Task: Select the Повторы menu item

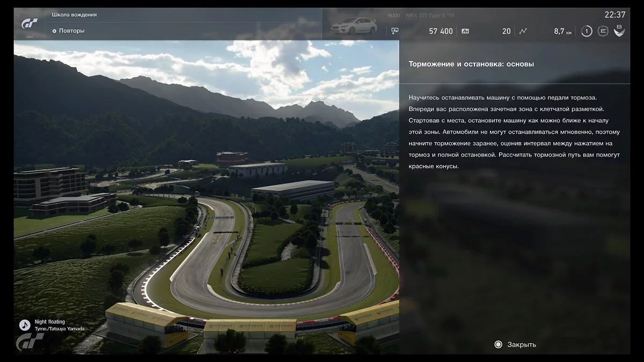Action: point(68,31)
